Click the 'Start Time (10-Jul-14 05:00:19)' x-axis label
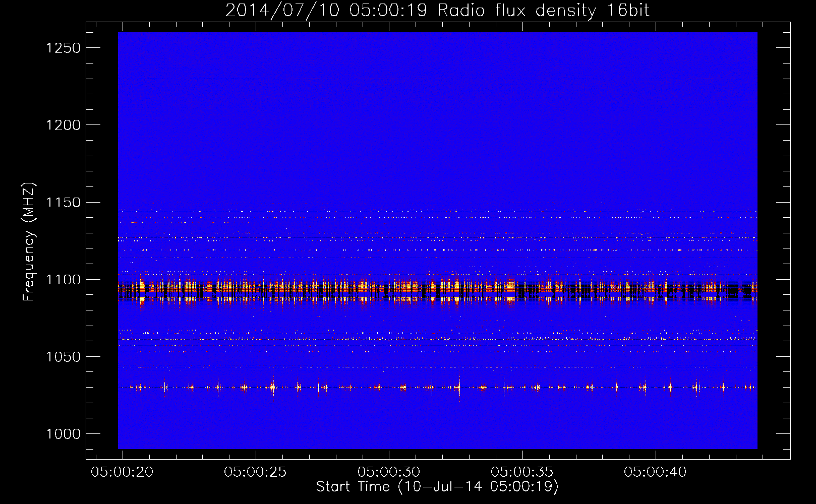Image resolution: width=816 pixels, height=504 pixels. click(x=437, y=487)
